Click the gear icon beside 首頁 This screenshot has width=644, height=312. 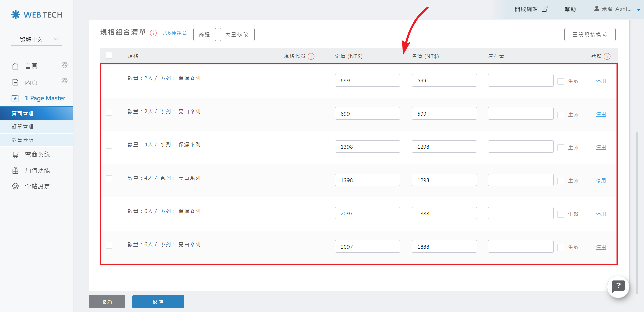[65, 65]
